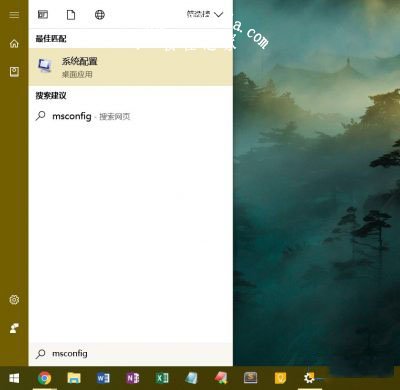Filter results by documents icon
The width and height of the screenshot is (400, 390).
(x=71, y=15)
